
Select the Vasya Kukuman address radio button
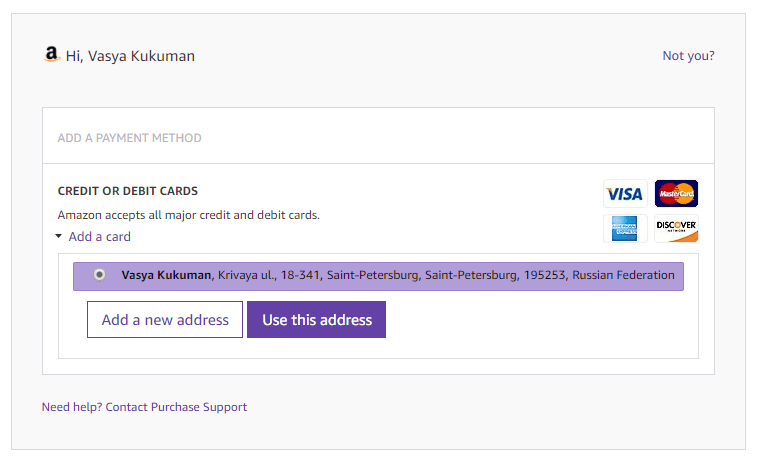pos(99,275)
